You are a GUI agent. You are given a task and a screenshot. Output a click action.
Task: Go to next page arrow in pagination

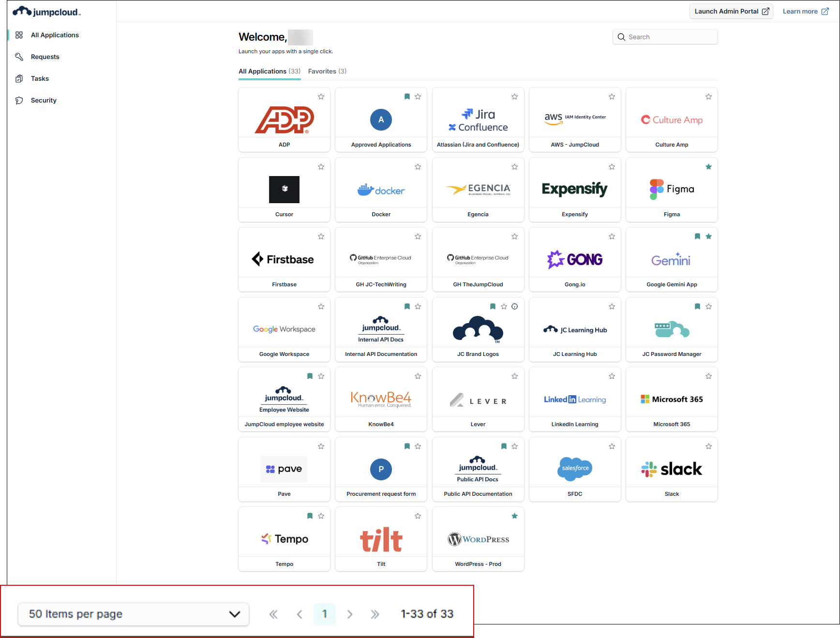pos(349,614)
